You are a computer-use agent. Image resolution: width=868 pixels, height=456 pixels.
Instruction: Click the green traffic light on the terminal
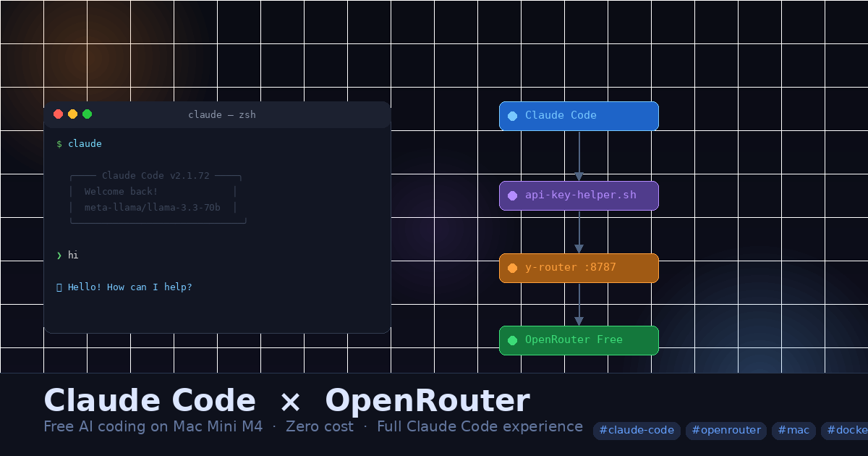(87, 114)
